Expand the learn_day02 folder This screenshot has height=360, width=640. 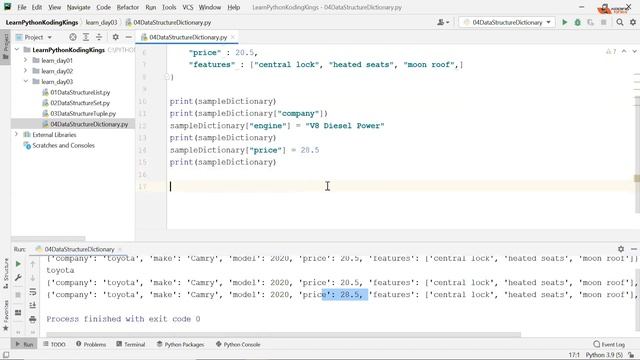(25, 71)
